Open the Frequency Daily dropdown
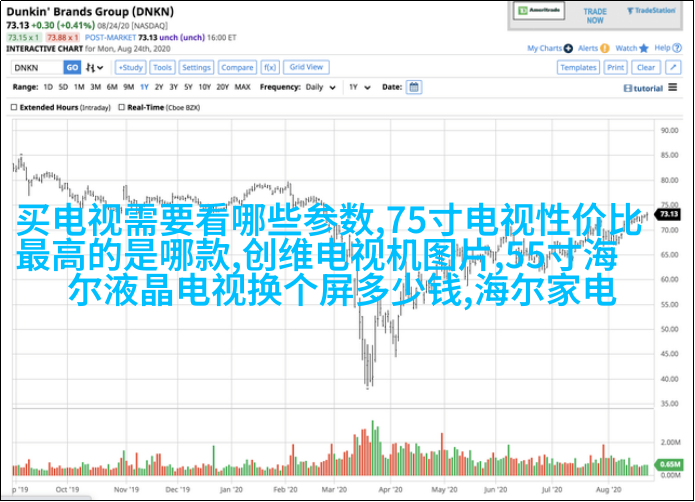 (x=320, y=87)
